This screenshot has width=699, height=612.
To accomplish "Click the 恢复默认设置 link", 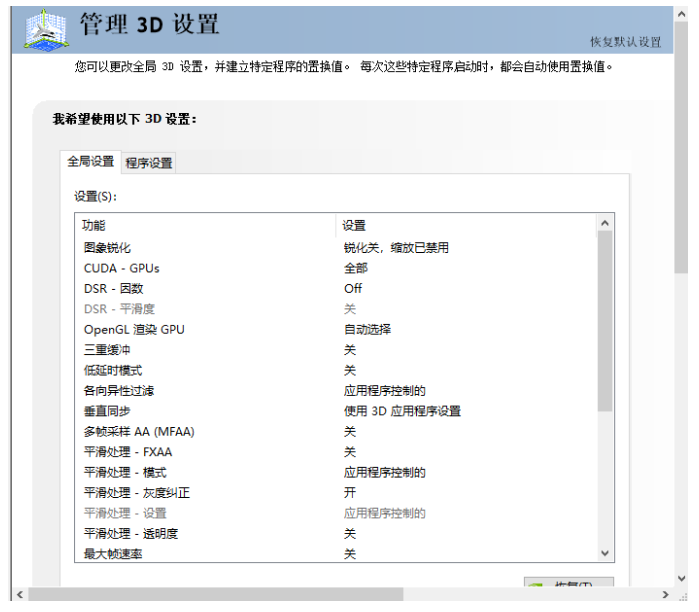I will [x=625, y=42].
